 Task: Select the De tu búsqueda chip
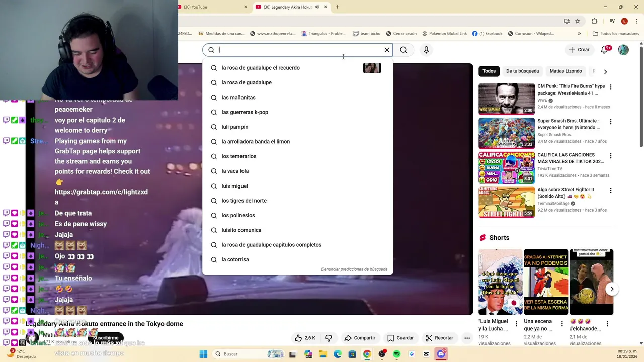point(522,71)
